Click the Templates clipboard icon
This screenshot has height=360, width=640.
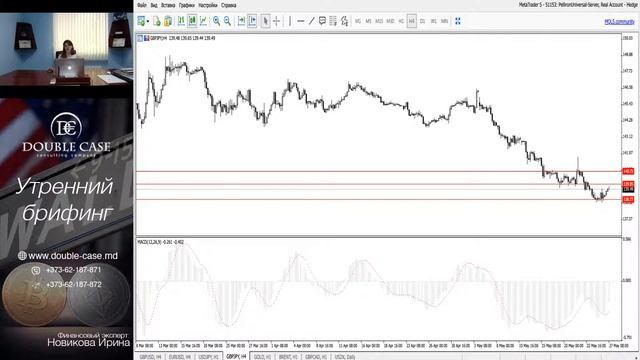tap(167, 21)
